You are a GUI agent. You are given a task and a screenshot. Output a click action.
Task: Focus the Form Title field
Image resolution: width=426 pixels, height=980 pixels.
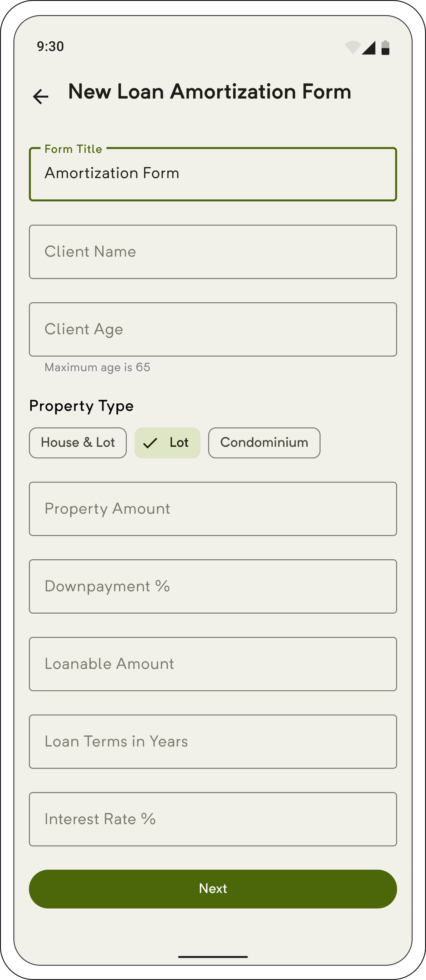point(213,174)
